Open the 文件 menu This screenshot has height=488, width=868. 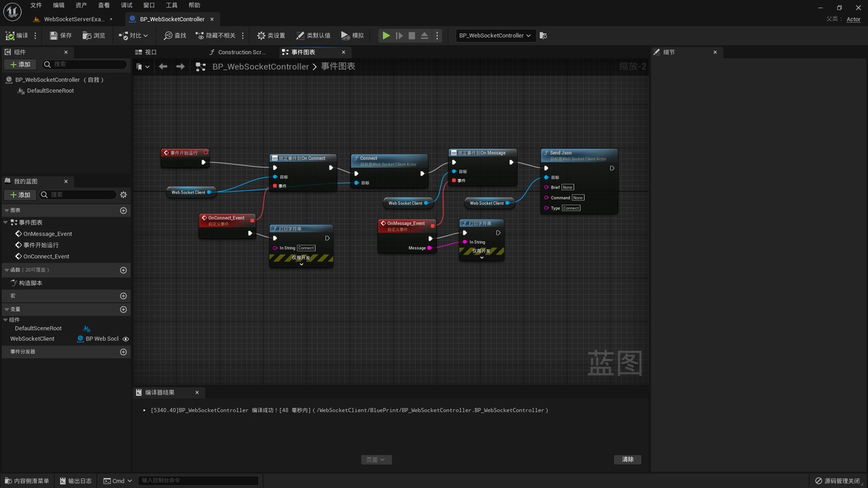click(36, 5)
